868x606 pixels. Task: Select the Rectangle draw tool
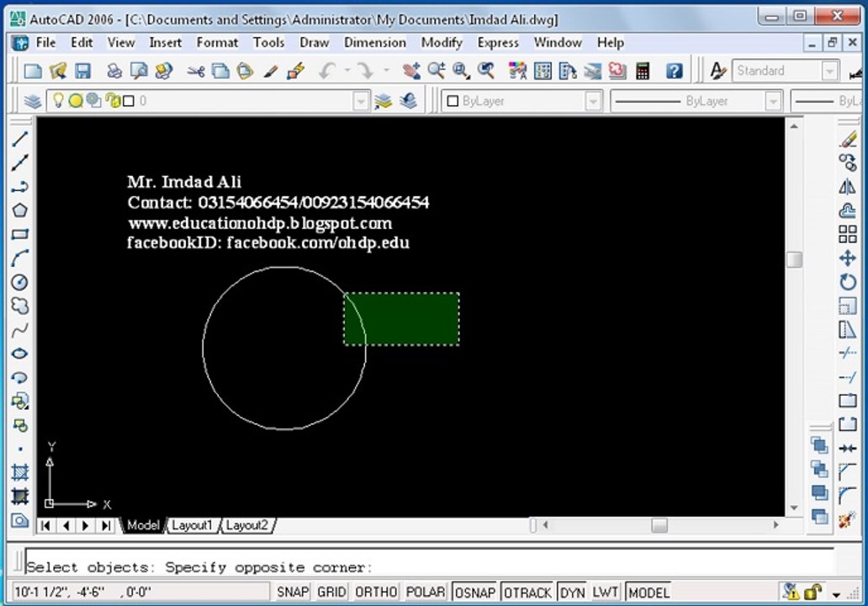coord(20,234)
